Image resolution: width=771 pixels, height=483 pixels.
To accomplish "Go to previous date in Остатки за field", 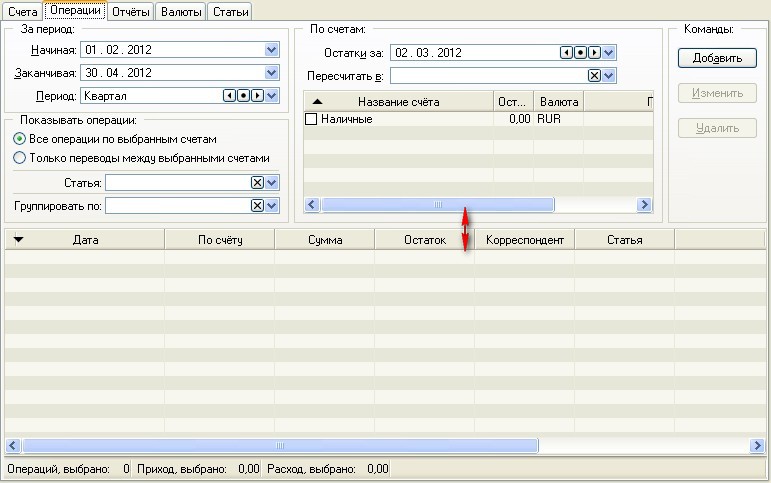I will point(567,52).
